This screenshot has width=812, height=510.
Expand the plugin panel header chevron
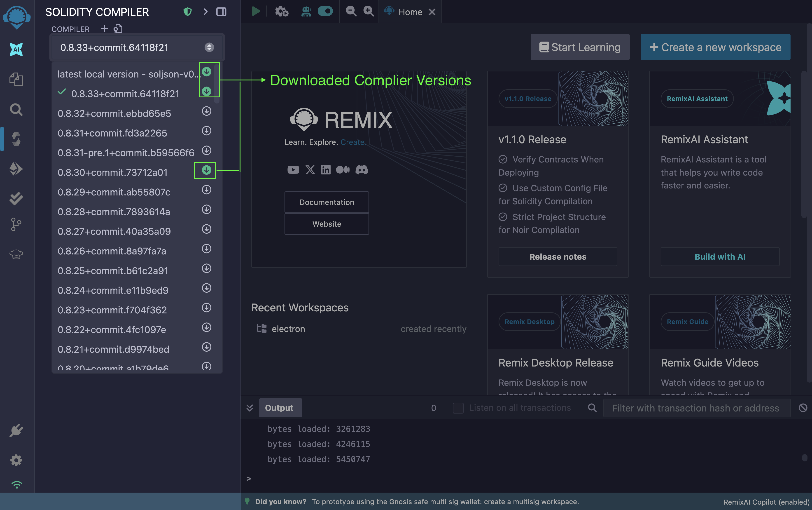coord(206,12)
